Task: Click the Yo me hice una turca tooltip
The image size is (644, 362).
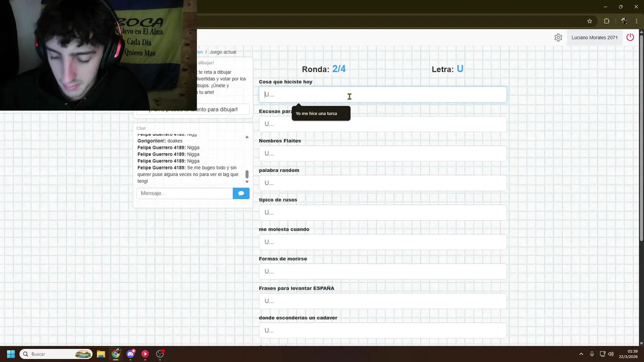Action: 321,114
